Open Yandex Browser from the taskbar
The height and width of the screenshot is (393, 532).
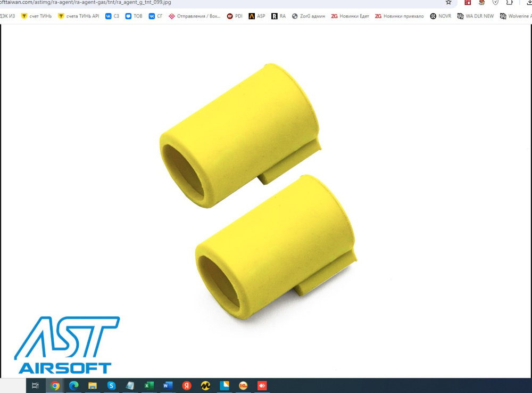click(x=187, y=386)
